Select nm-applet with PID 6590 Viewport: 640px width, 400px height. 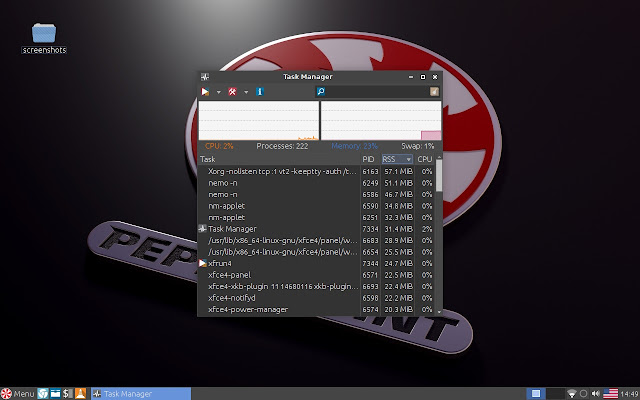317,206
